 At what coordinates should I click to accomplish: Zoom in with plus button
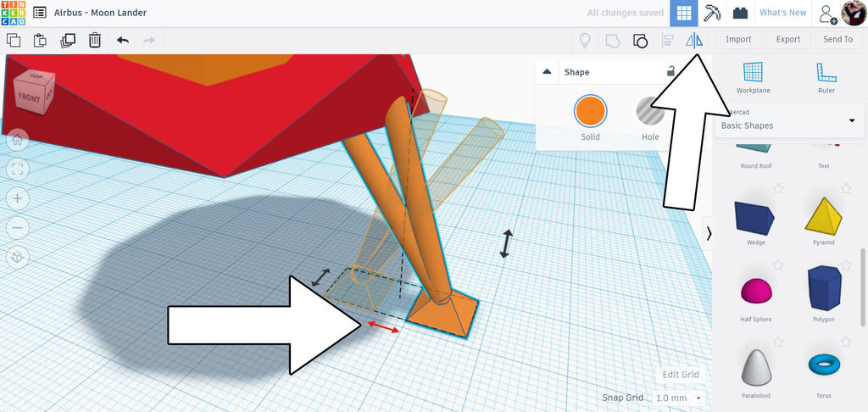click(17, 198)
